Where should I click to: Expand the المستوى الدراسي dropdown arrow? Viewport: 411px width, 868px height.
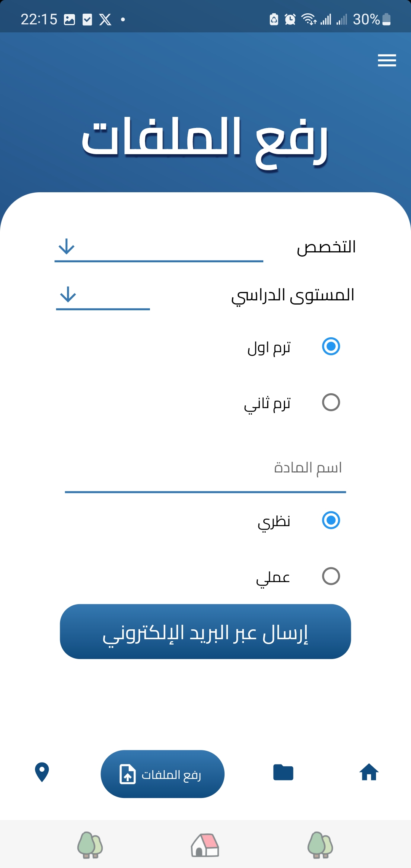68,295
